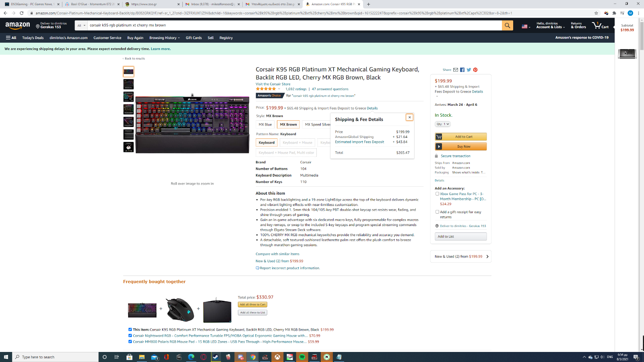The image size is (644, 362).
Task: Click the Add to Cart button
Action: (x=460, y=137)
